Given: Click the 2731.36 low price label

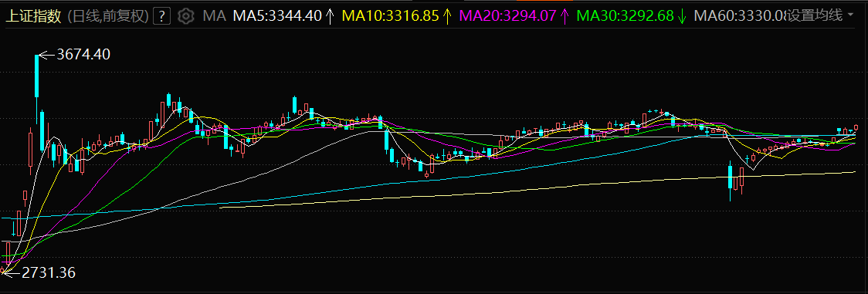Looking at the screenshot, I should [49, 272].
